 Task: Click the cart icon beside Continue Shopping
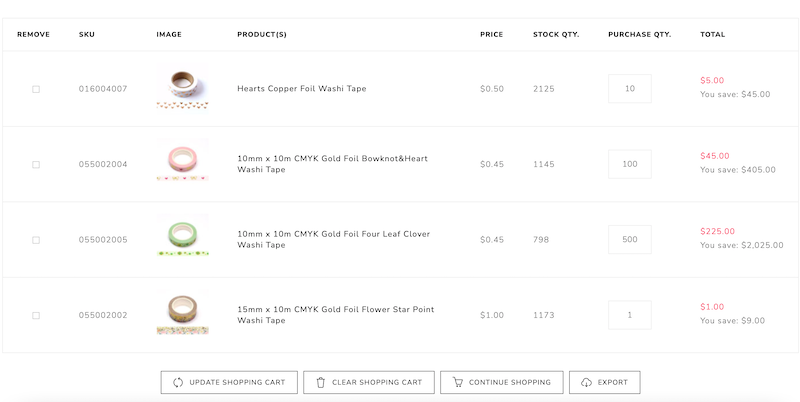pyautogui.click(x=458, y=383)
